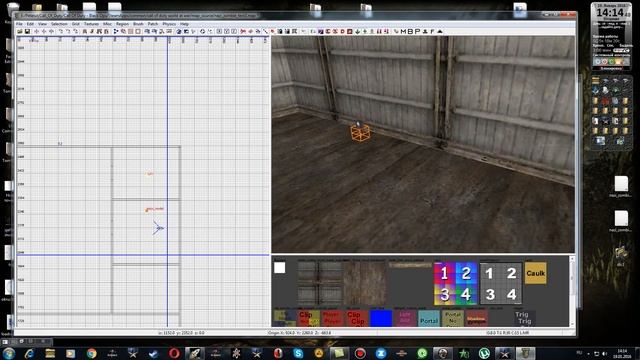Screen dimensions: 640x360
Task: Open the Region menu
Action: coord(122,24)
